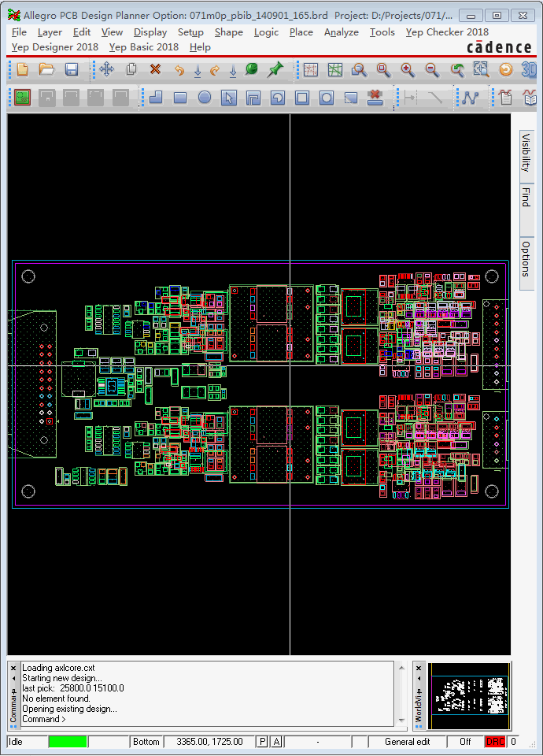Click the Shape Select arrow tool
The width and height of the screenshot is (543, 756).
pyautogui.click(x=229, y=98)
